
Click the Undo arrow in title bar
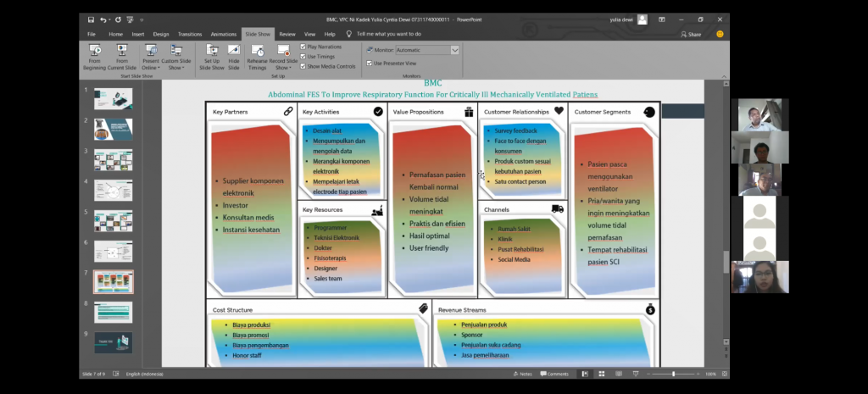coord(103,19)
